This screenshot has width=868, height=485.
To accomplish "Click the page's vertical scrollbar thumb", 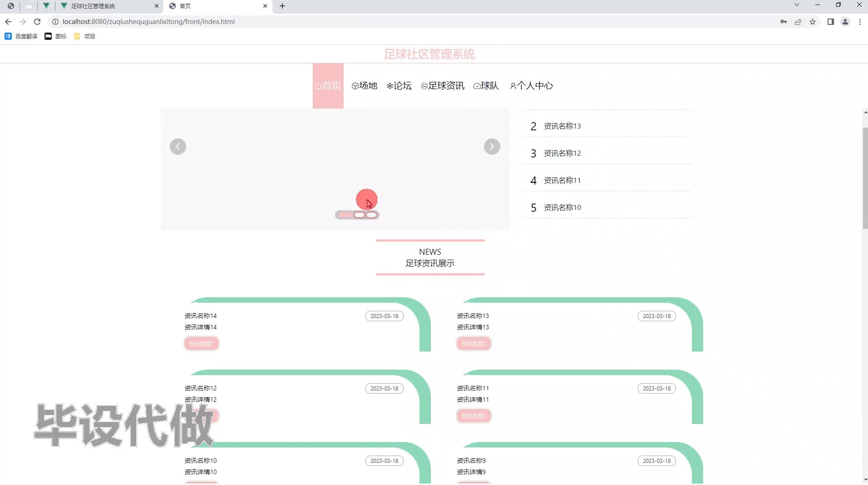I will [865, 178].
